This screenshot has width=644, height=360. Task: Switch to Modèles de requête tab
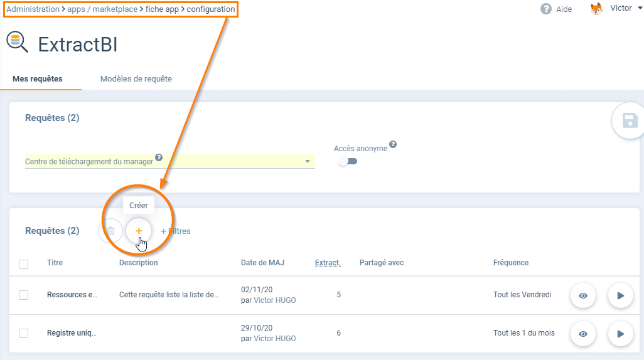click(x=136, y=79)
